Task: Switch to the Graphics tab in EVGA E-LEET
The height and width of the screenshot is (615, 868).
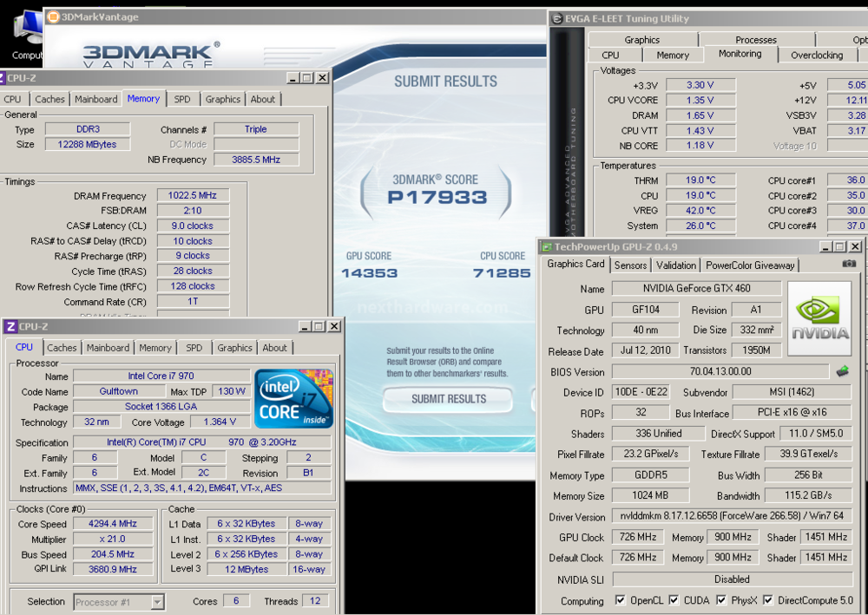Action: [x=642, y=40]
